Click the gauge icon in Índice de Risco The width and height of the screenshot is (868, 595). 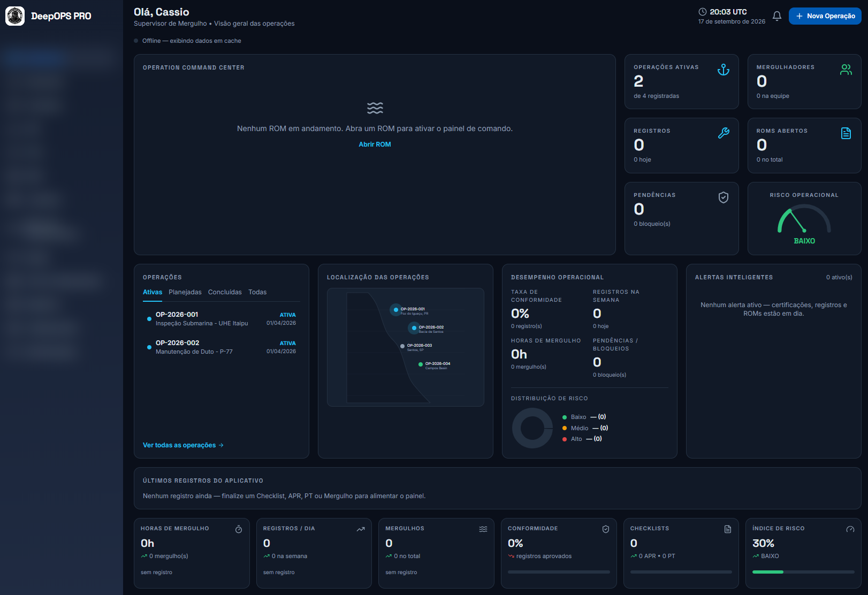point(850,529)
